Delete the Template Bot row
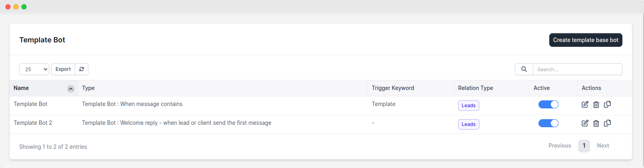The image size is (644, 168). 596,104
